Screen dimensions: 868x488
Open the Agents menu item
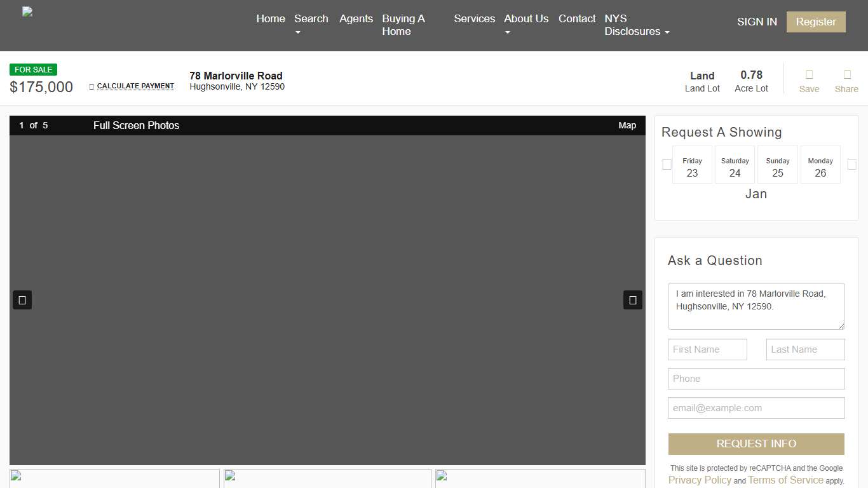(356, 19)
